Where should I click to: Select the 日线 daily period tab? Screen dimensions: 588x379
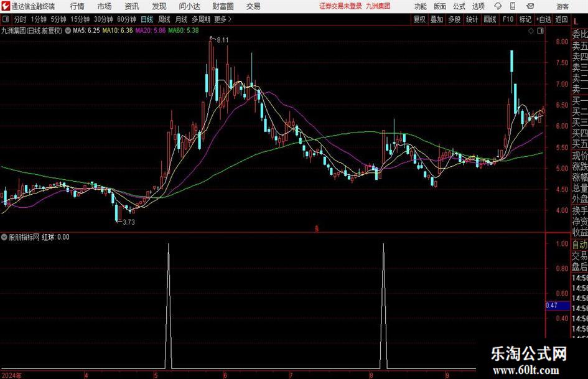click(147, 19)
